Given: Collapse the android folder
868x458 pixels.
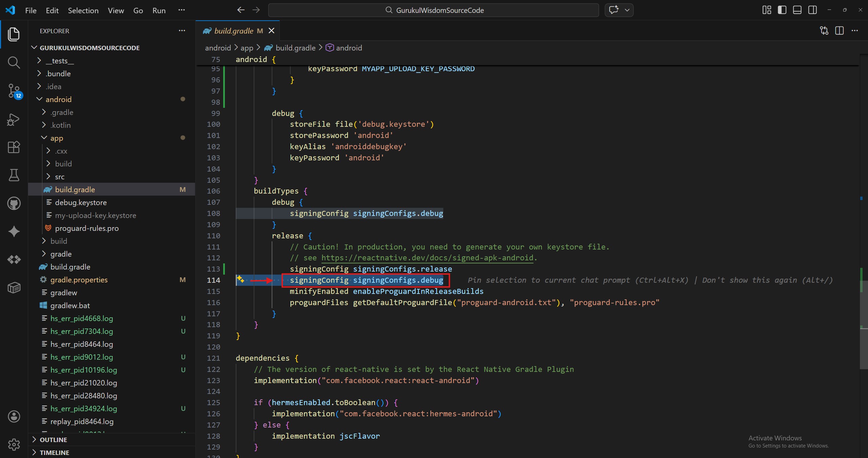Looking at the screenshot, I should (x=58, y=99).
